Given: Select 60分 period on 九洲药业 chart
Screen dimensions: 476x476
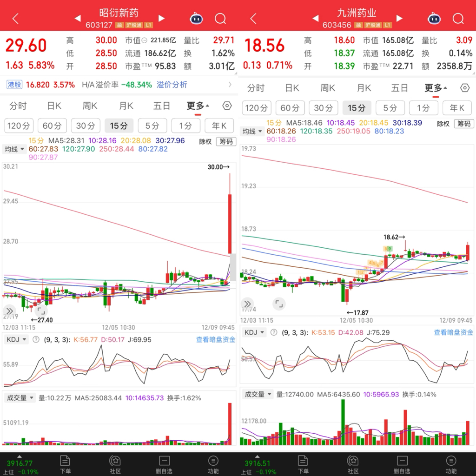Looking at the screenshot, I should (x=290, y=108).
